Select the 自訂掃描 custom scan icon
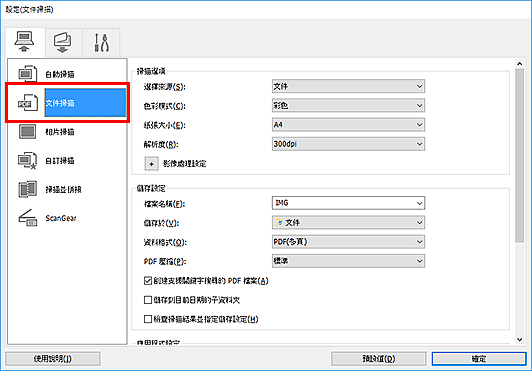This screenshot has width=532, height=371. click(x=27, y=161)
